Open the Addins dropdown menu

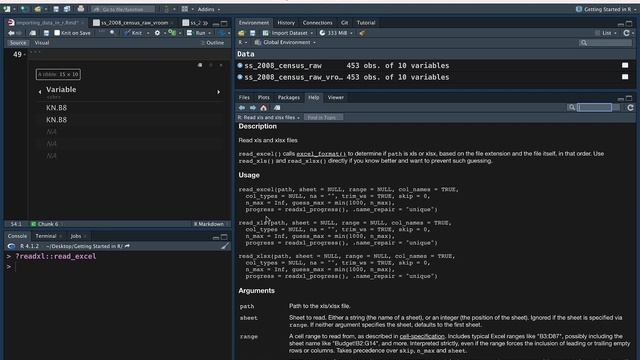(208, 9)
